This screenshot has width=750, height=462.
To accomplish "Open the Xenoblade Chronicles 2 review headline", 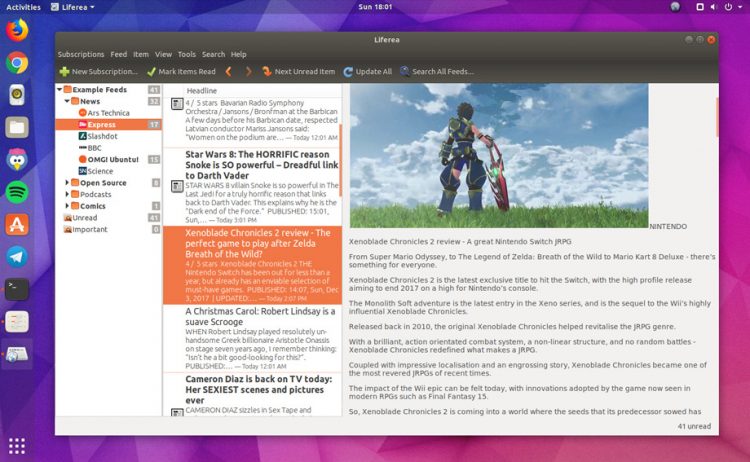I will pos(258,243).
